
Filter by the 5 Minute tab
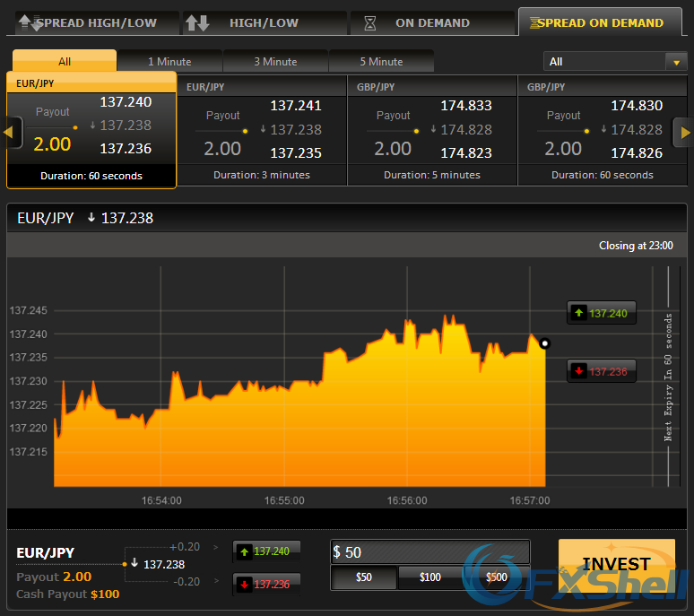click(x=381, y=62)
